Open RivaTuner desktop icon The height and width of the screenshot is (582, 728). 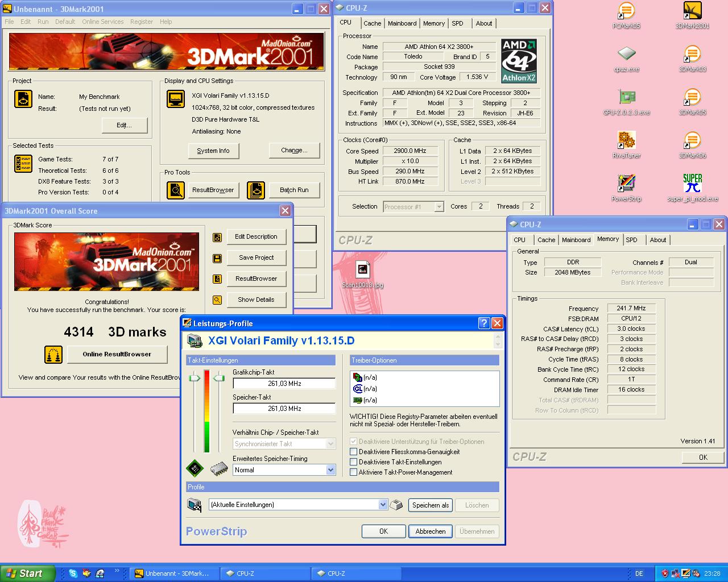coord(626,145)
